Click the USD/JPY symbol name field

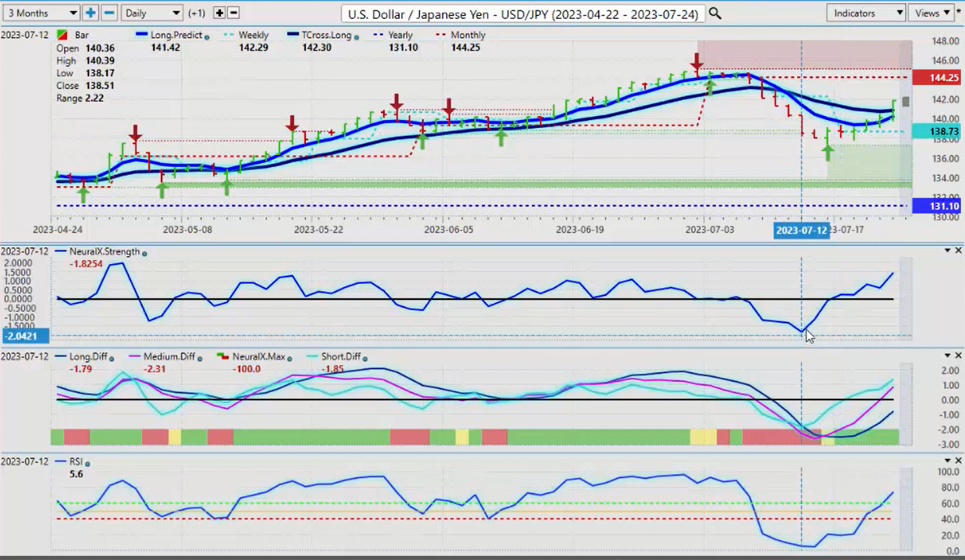523,13
